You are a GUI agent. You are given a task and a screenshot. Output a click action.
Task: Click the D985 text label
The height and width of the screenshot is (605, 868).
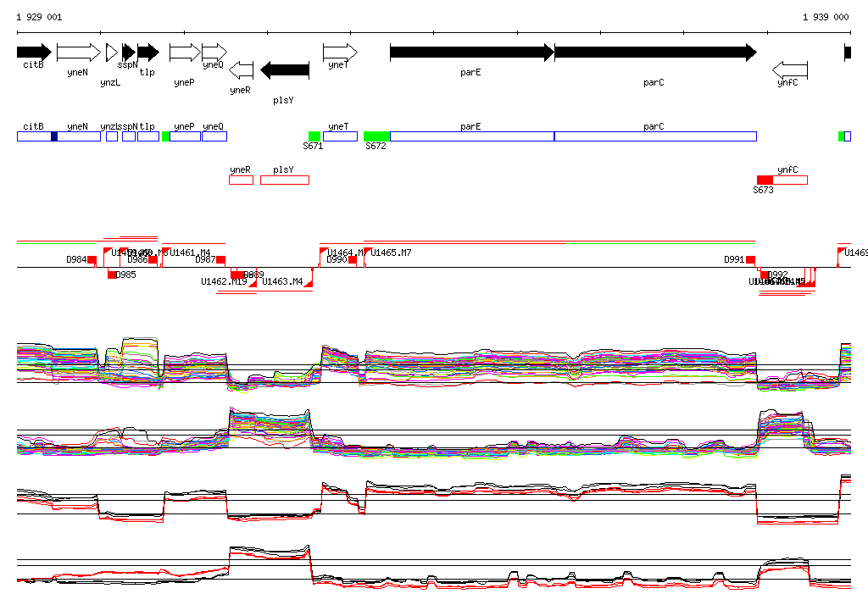tap(125, 275)
